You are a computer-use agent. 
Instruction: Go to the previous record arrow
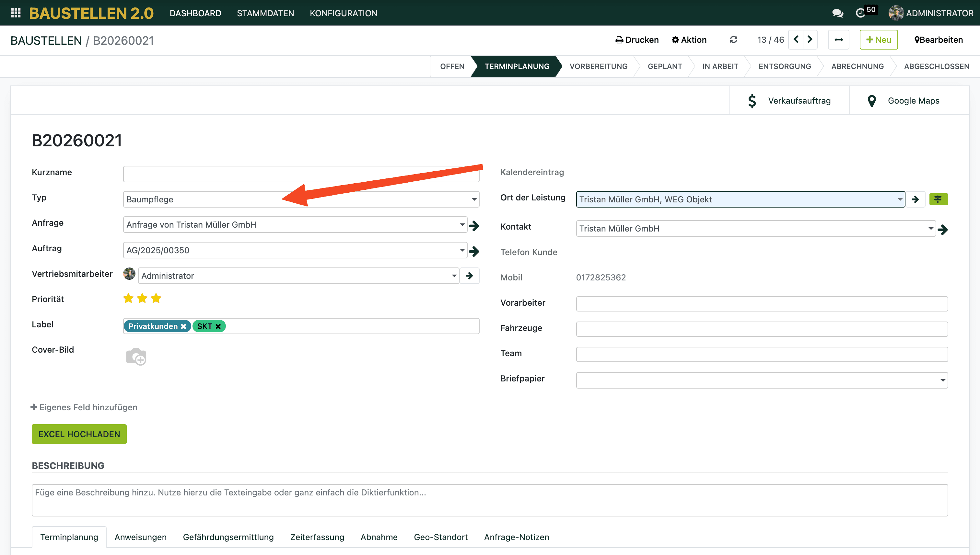tap(796, 40)
